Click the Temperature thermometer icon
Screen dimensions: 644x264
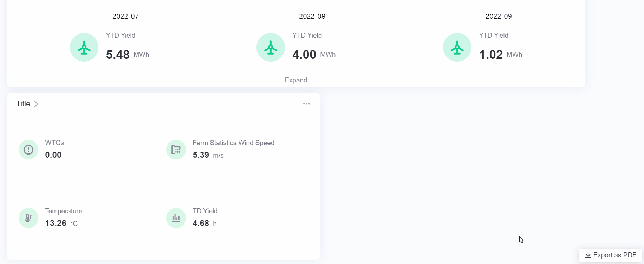28,218
